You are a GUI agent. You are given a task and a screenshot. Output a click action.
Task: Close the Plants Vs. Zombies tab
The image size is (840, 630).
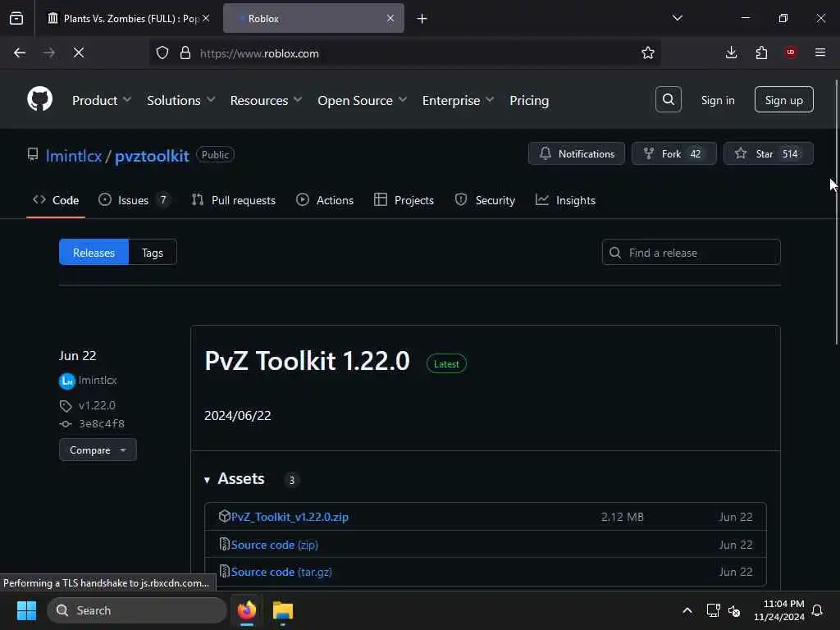(206, 18)
